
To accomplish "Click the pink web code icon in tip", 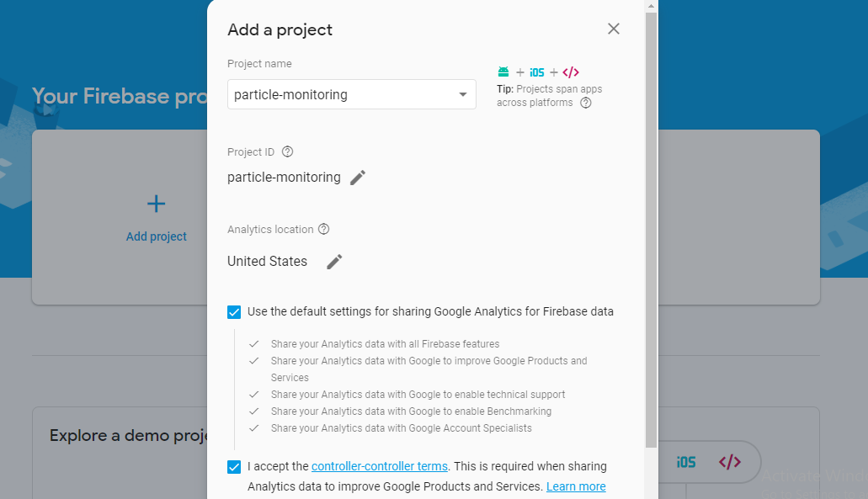I will (x=571, y=72).
